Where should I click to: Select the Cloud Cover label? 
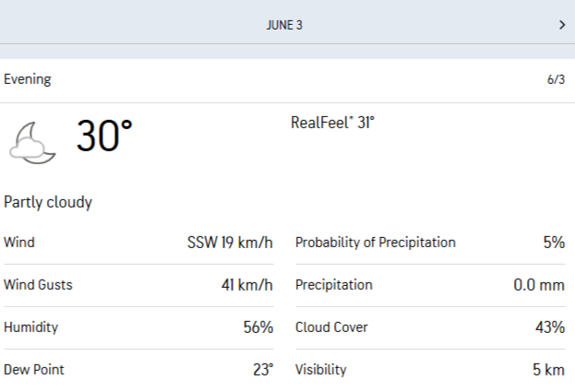331,327
